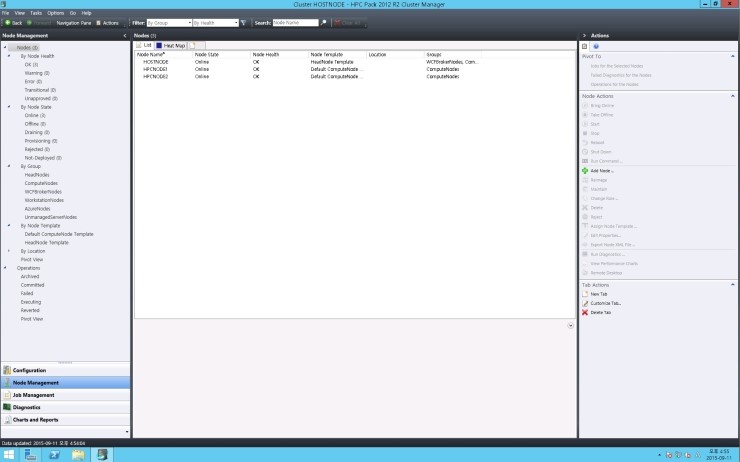Click the Bring Online icon
740x462 pixels.
[x=585, y=106]
